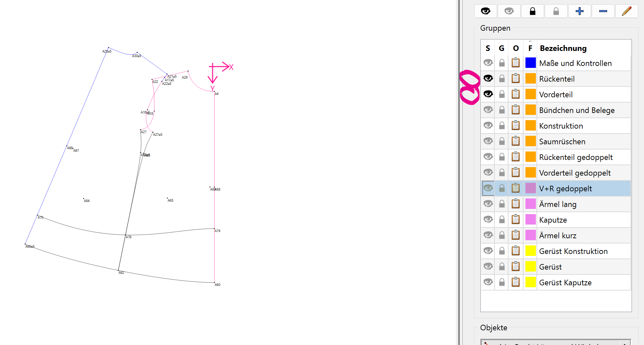Screen dimensions: 644x345
Task: Click the lock icon in the Konstruktion row
Action: (x=502, y=126)
